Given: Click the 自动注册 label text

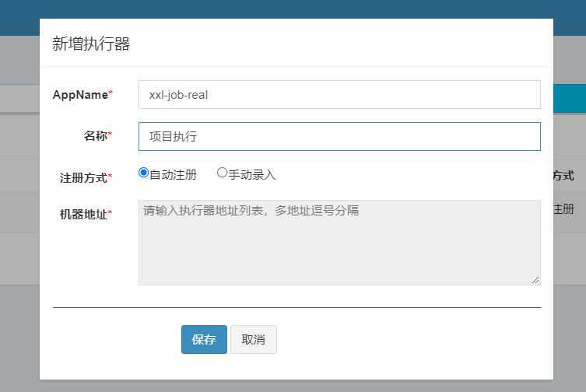Looking at the screenshot, I should [173, 175].
